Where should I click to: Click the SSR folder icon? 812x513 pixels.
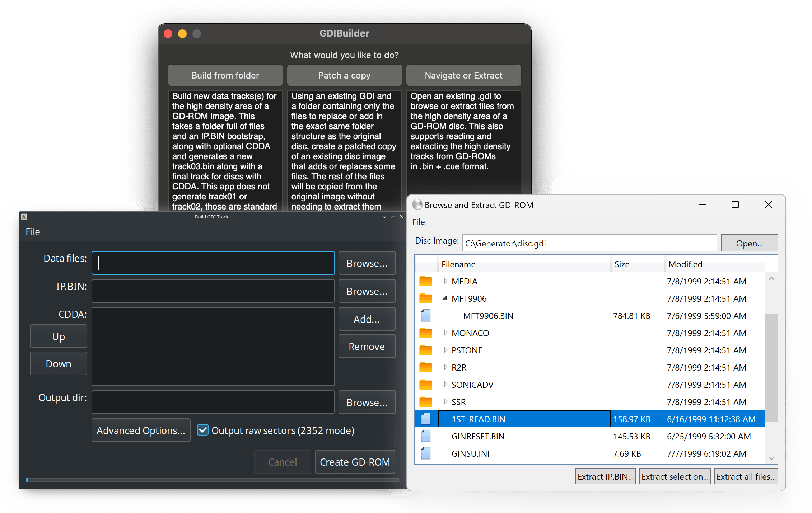pos(426,402)
